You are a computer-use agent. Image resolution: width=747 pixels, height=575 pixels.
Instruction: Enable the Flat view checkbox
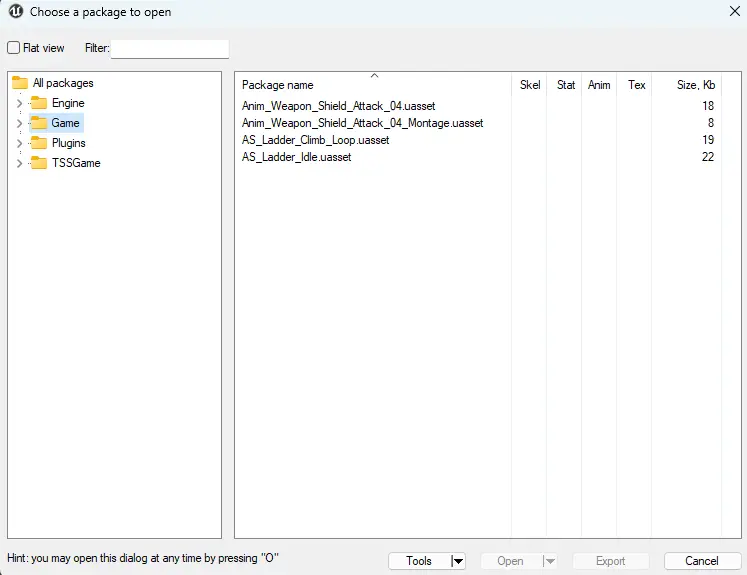click(x=13, y=48)
